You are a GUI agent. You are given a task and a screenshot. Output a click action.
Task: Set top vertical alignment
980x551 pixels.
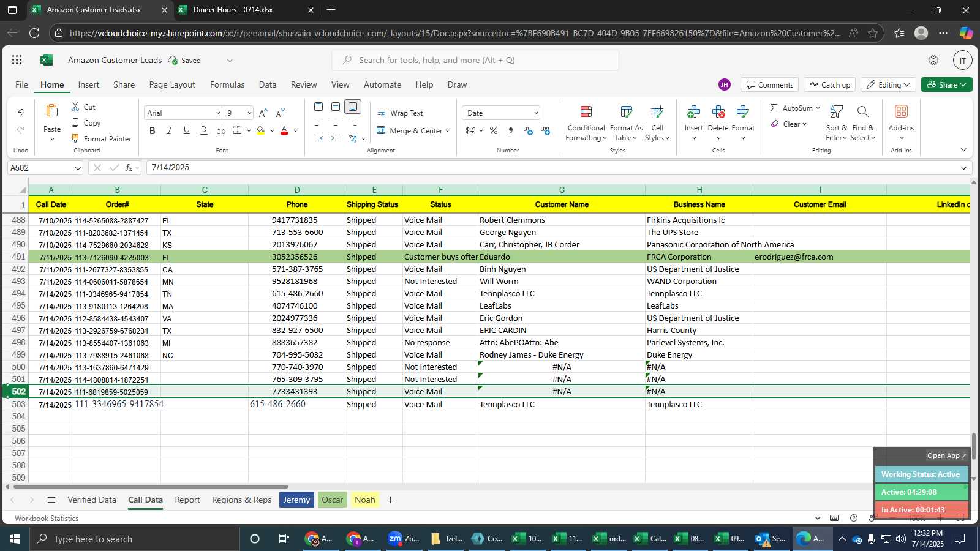(x=318, y=107)
